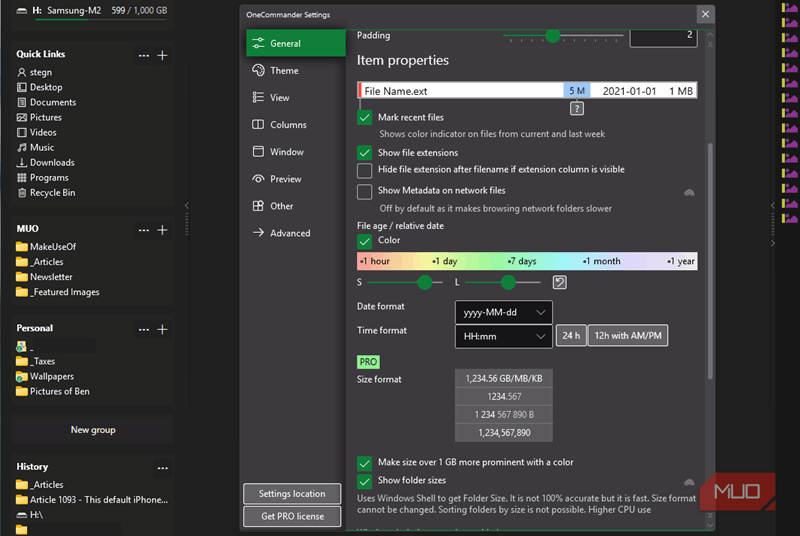Enable Show Metadata on network files
The image size is (800, 536).
click(364, 192)
